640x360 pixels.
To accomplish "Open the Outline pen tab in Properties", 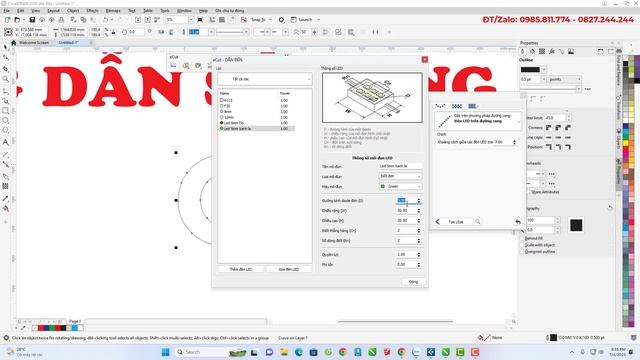I will click(x=522, y=51).
